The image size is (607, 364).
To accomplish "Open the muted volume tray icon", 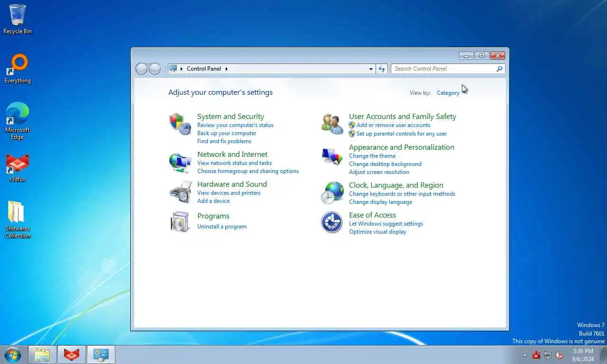I will point(559,355).
